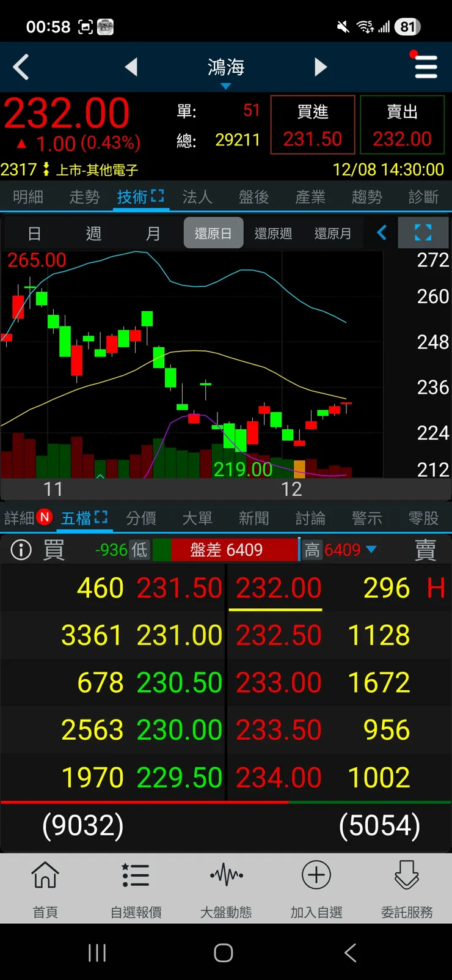Select ask price 233.50
The width and height of the screenshot is (452, 980).
[x=279, y=730]
